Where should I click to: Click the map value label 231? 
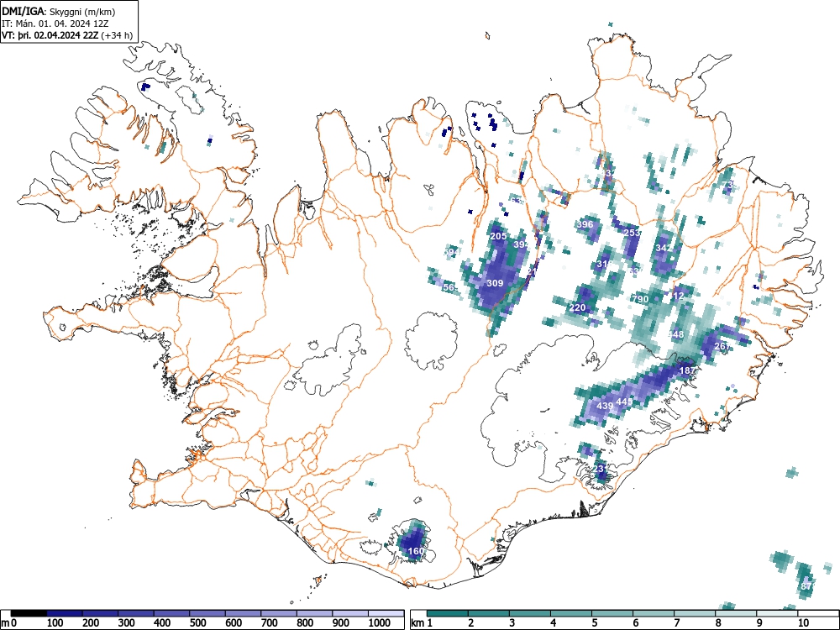point(601,469)
